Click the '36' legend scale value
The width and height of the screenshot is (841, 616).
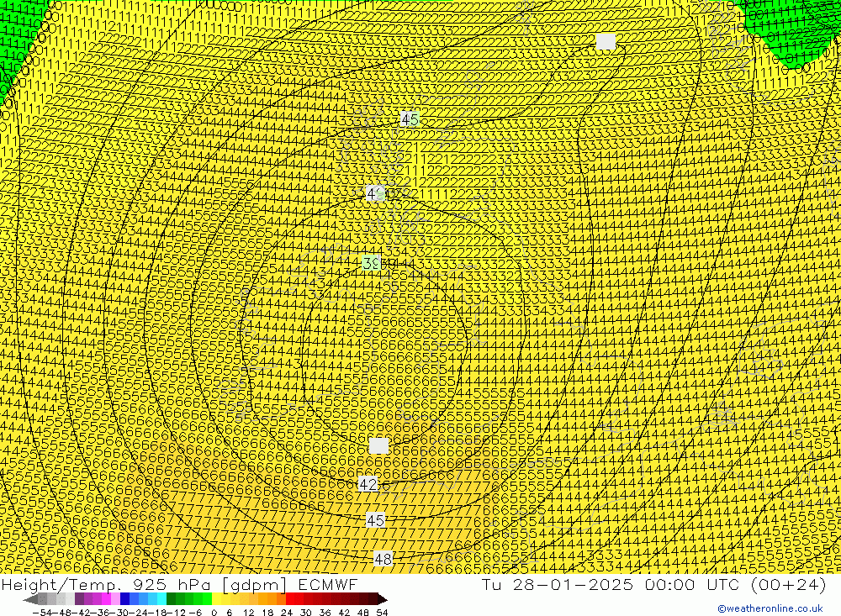pos(325,613)
